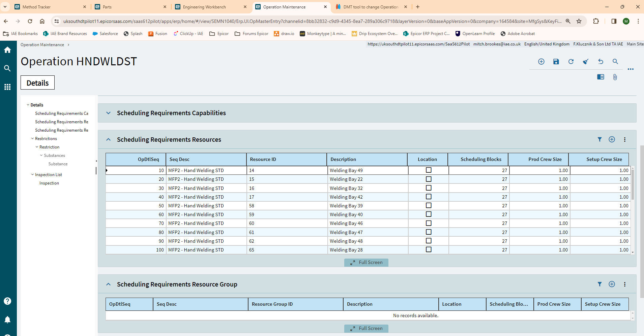Screen dimensions: 644x336
Task: Click the Save disk icon in toolbar
Action: (556, 62)
